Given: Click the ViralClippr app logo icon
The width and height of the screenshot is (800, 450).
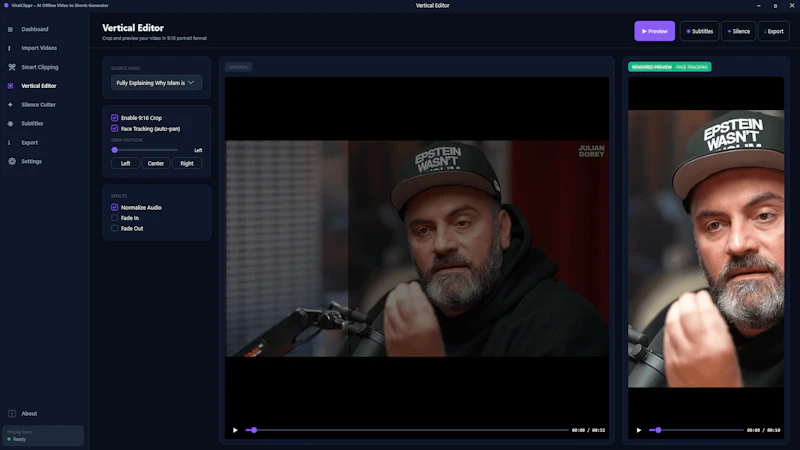Looking at the screenshot, I should point(6,5).
